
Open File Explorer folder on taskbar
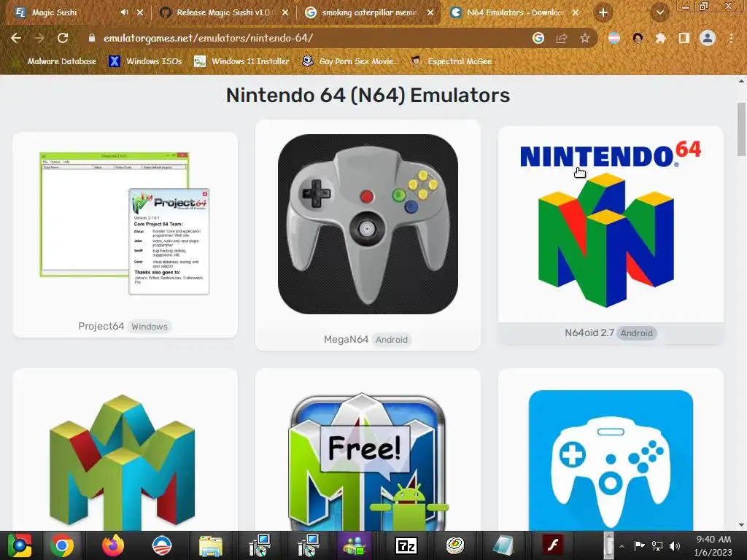(211, 545)
